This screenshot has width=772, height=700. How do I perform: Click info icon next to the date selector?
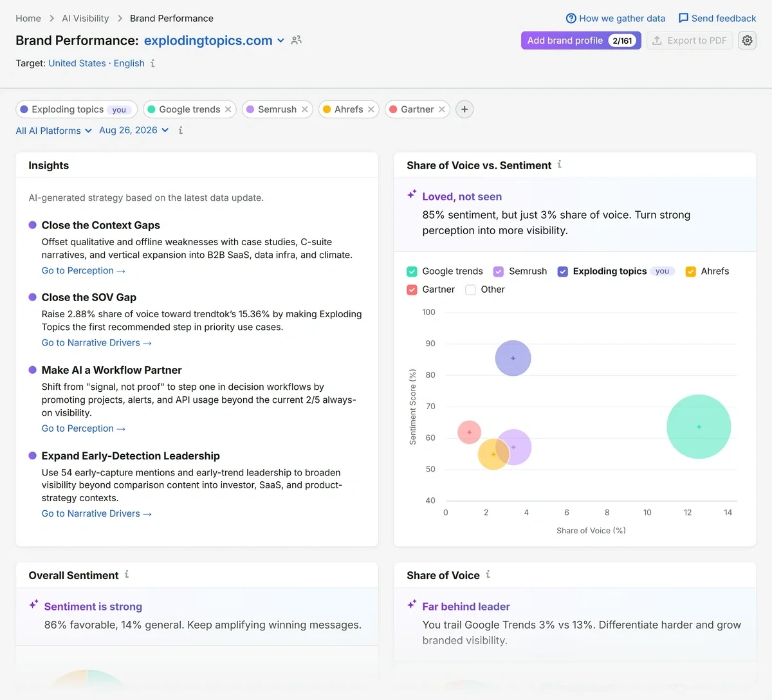coord(181,130)
